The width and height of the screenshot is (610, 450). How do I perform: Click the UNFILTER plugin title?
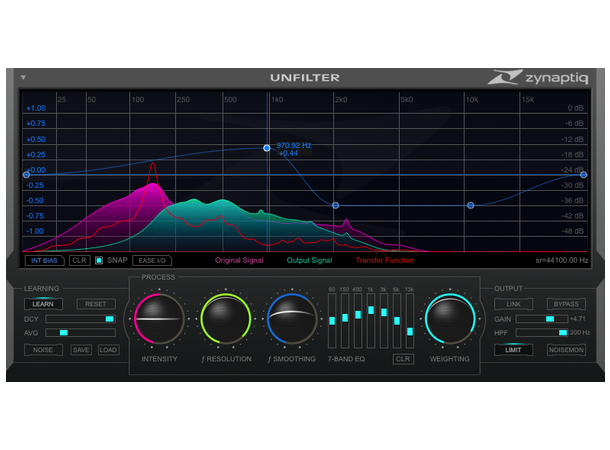point(305,78)
